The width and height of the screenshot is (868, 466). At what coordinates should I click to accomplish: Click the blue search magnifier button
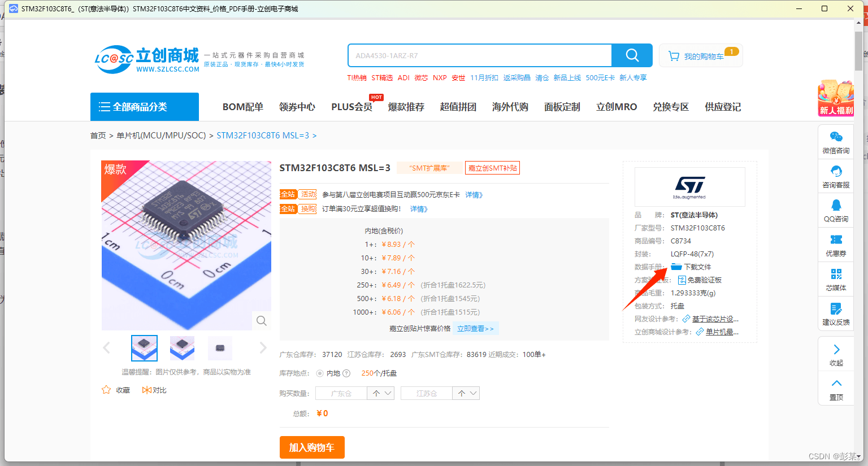point(632,55)
